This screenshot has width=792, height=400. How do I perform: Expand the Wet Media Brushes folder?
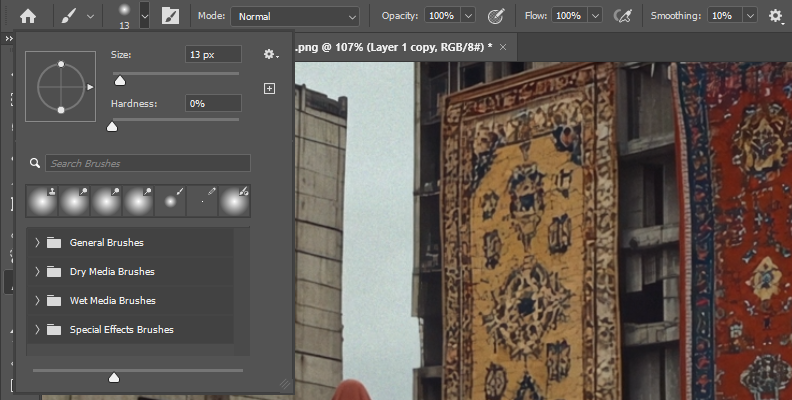pos(37,301)
